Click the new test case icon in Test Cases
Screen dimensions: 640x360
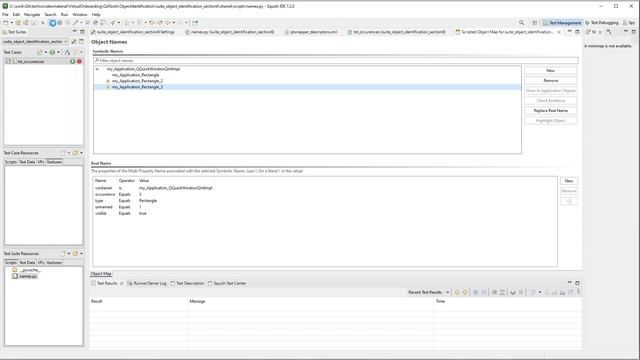coord(40,52)
